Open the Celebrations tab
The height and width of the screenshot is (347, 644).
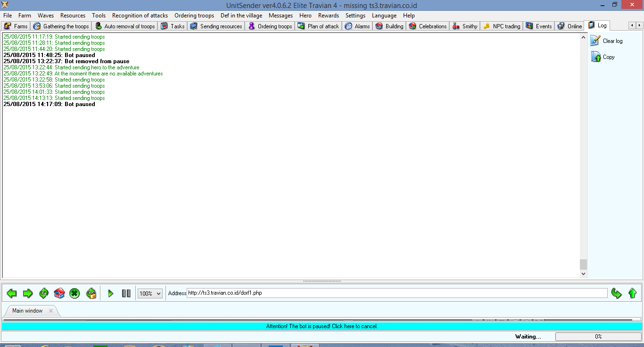(x=428, y=26)
